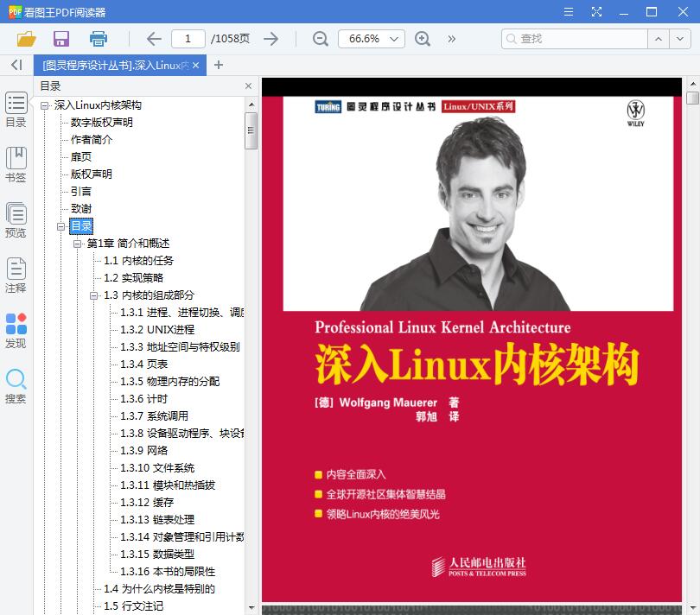Go to the previous page arrow
This screenshot has width=700, height=615.
154,39
